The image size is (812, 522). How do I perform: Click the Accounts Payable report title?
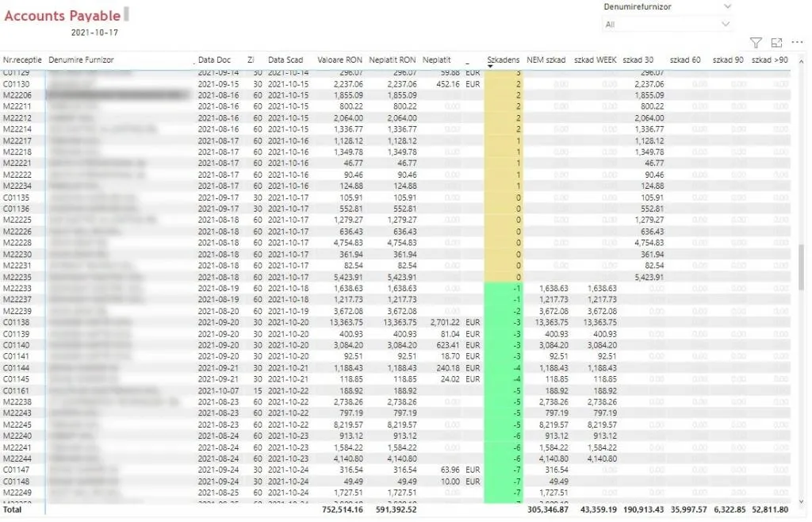63,16
